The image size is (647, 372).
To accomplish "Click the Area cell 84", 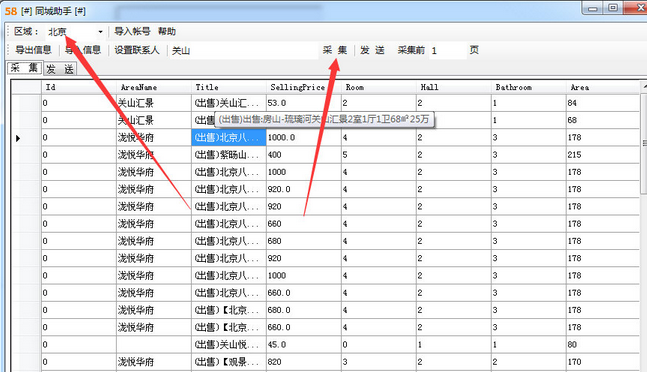I will click(x=603, y=103).
